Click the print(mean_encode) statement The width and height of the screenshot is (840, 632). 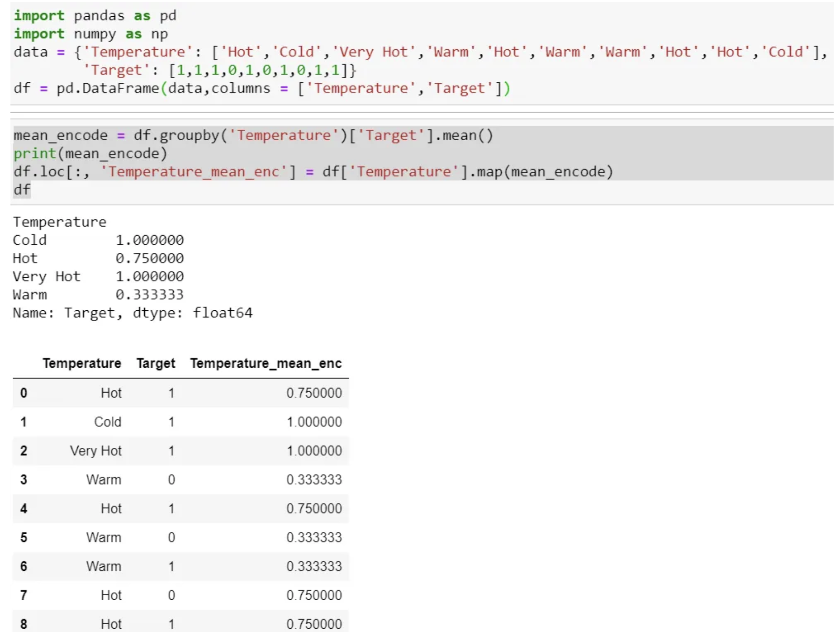90,154
